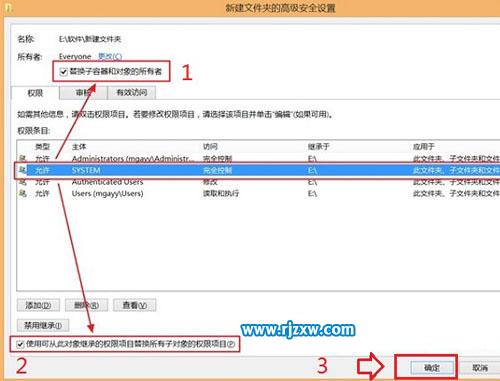Click the 添加(D) button

point(38,305)
